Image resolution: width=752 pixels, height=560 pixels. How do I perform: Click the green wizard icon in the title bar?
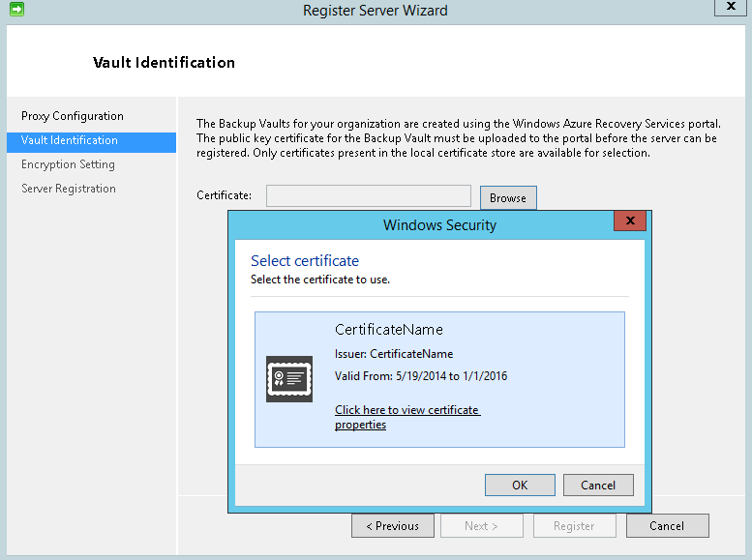(x=16, y=9)
